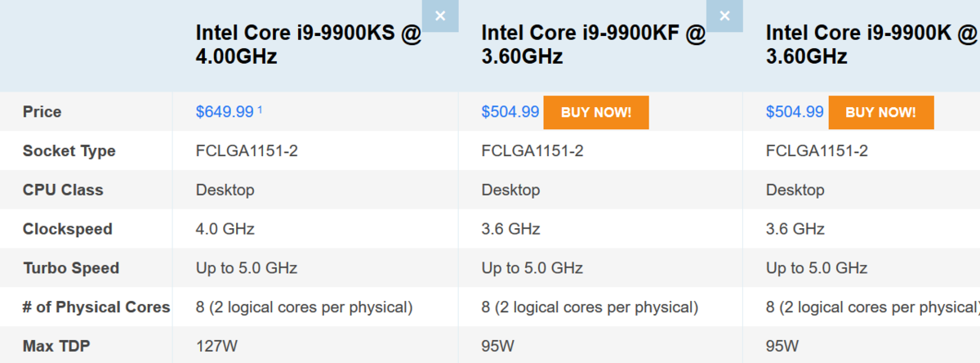Click footnote 1 beside the $649.99 price
This screenshot has height=363, width=980.
pos(260,109)
